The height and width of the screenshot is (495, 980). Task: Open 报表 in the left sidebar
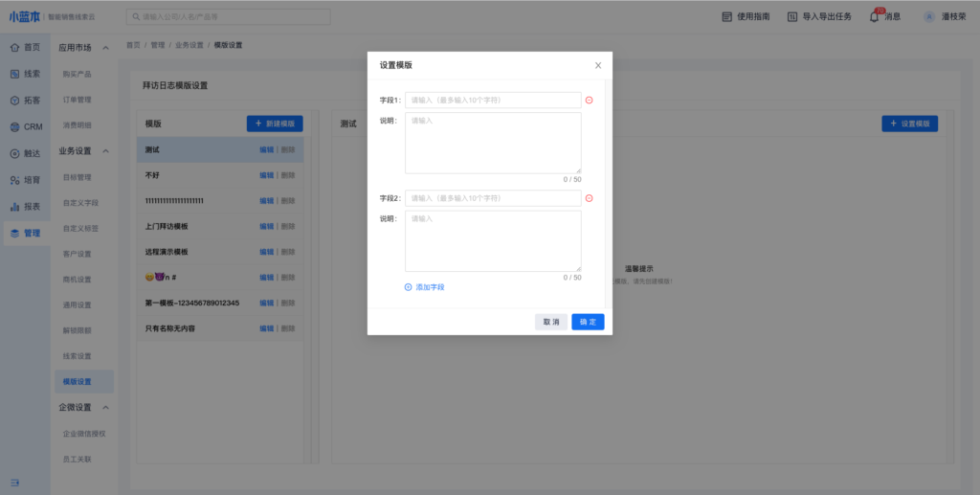[x=25, y=206]
